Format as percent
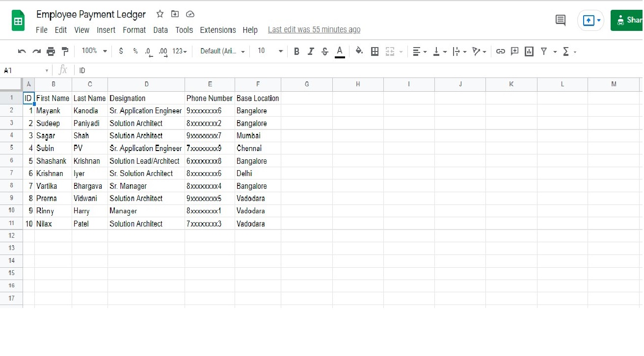644x356 pixels. tap(135, 51)
